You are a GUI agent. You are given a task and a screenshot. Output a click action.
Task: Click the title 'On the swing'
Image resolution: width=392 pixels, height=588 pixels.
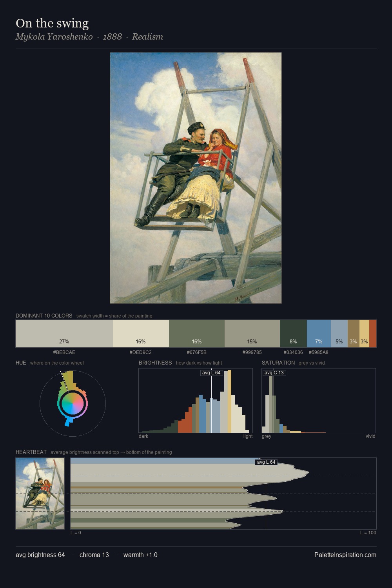[x=52, y=23]
